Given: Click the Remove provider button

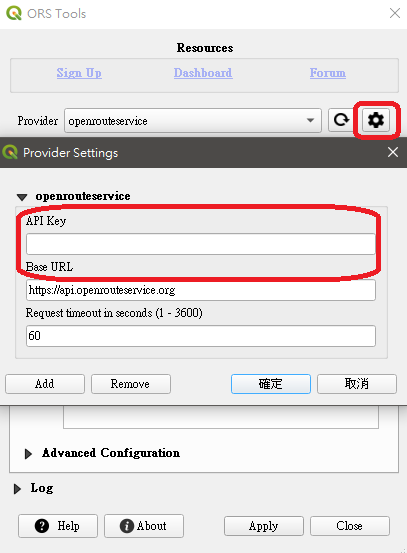Looking at the screenshot, I should click(131, 384).
